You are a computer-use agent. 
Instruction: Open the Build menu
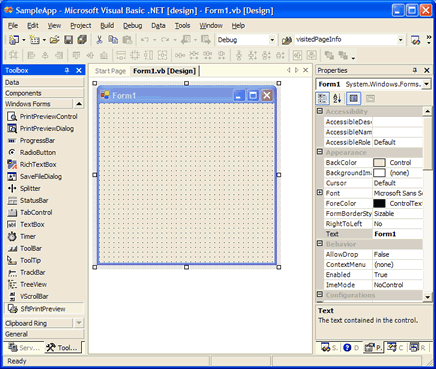click(107, 26)
